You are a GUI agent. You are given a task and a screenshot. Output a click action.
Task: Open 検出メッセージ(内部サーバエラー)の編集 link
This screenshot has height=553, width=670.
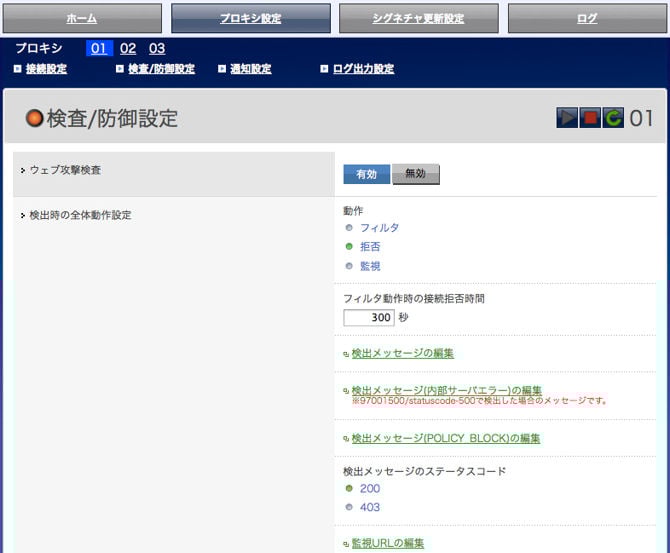tap(446, 390)
